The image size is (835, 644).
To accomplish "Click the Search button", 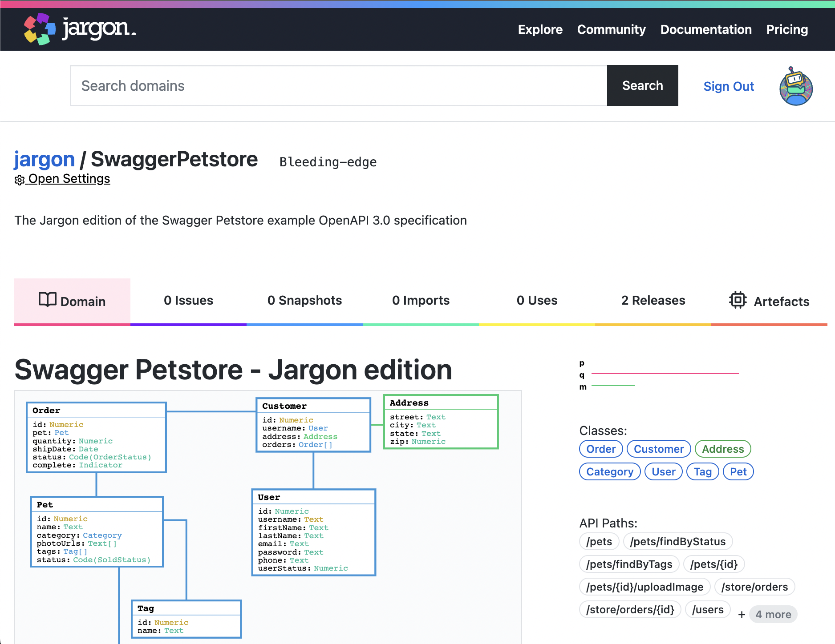I will (642, 85).
